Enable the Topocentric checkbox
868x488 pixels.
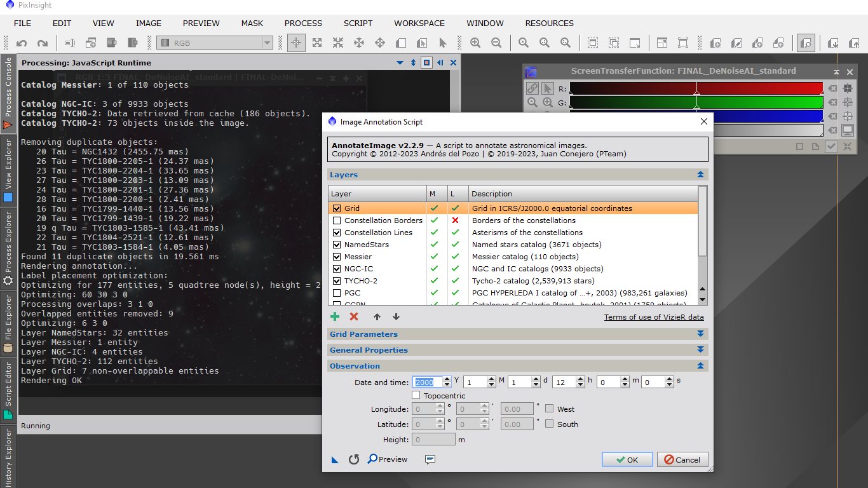pyautogui.click(x=416, y=396)
